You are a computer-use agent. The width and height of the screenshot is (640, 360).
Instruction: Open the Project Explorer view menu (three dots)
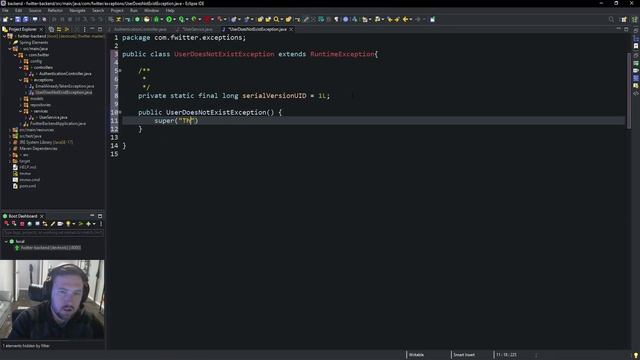[84, 29]
